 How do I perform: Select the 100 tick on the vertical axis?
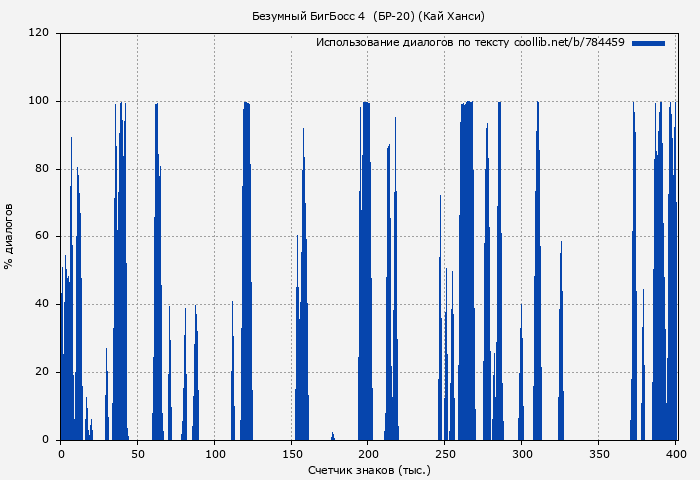coord(39,101)
